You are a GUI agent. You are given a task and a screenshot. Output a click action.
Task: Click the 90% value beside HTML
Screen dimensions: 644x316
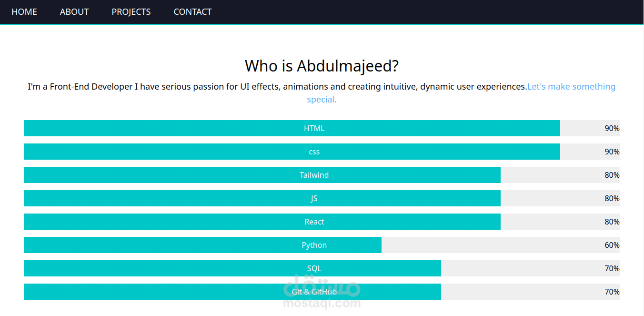[x=612, y=128]
